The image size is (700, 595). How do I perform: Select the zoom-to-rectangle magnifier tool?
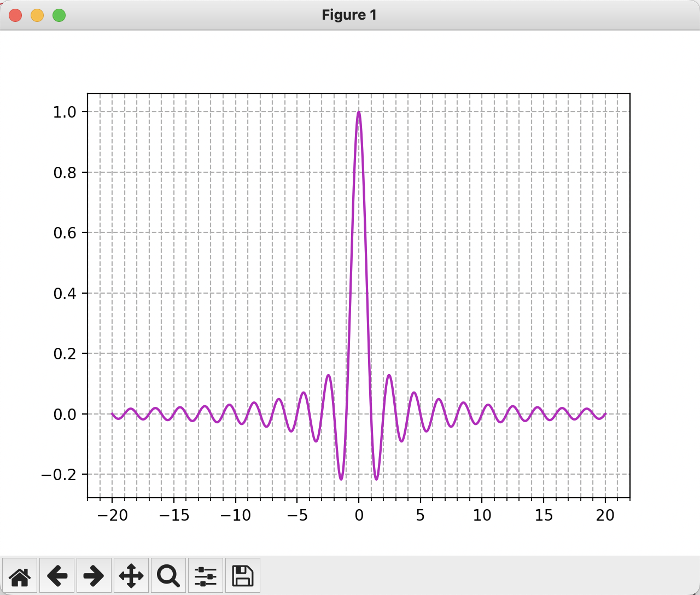click(168, 575)
